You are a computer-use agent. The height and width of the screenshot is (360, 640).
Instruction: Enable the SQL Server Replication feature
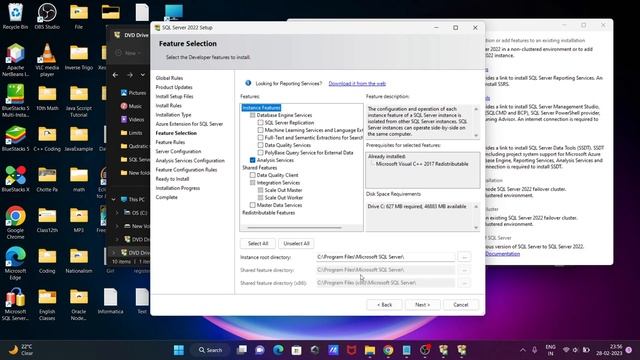pyautogui.click(x=260, y=122)
